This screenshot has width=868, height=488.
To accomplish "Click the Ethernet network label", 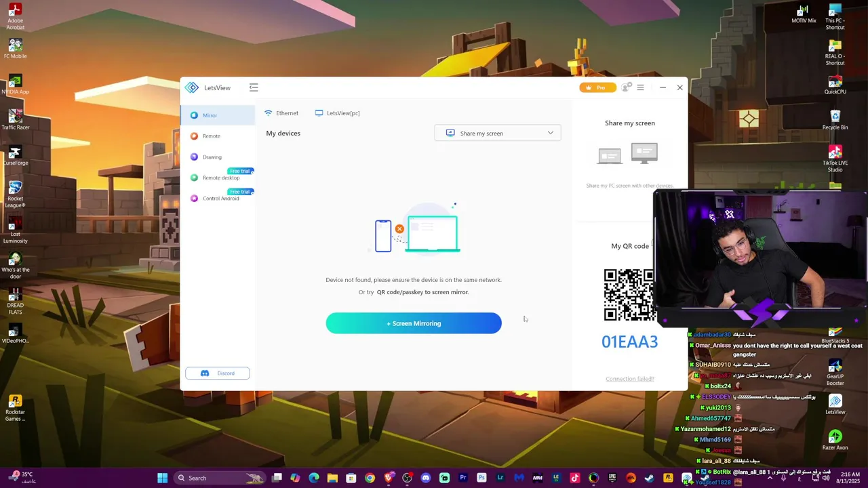I will click(x=281, y=113).
